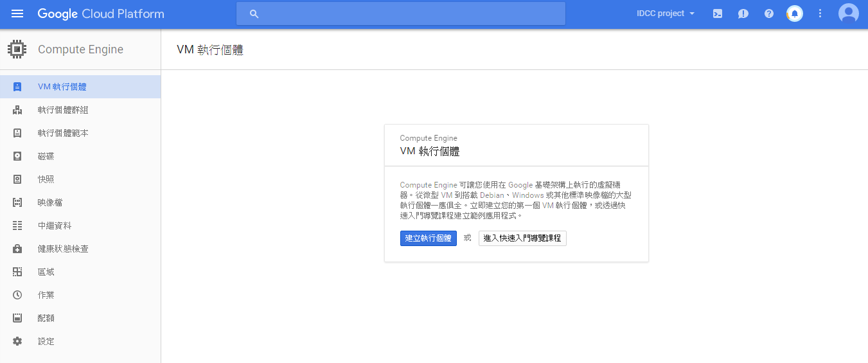This screenshot has width=868, height=363.
Task: Click the VM 執行個體 page title
Action: click(210, 49)
